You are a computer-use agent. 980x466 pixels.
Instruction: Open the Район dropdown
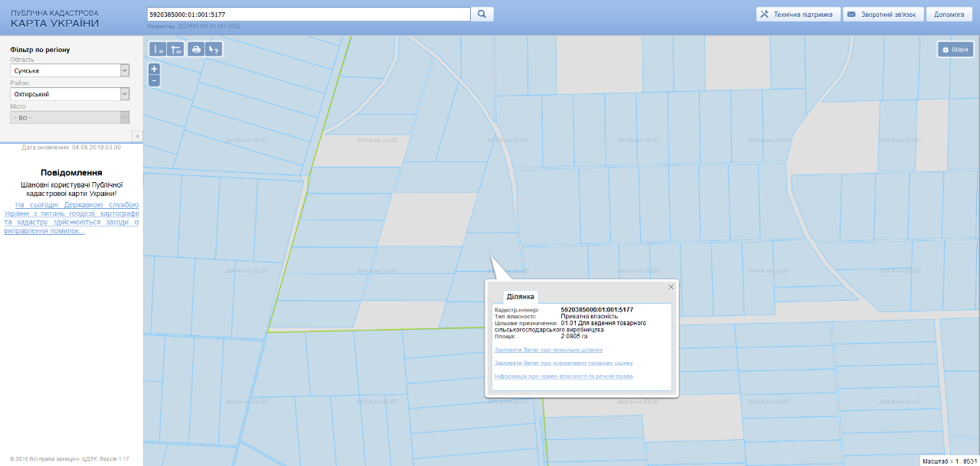(70, 94)
